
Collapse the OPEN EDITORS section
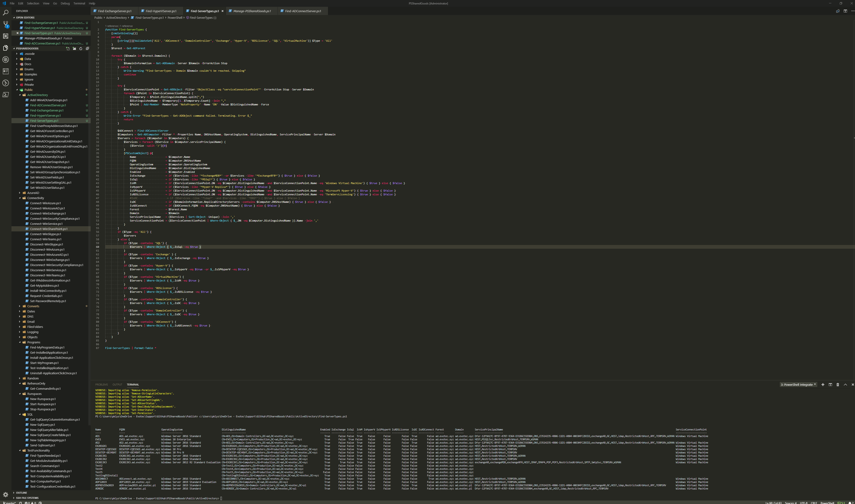click(25, 17)
